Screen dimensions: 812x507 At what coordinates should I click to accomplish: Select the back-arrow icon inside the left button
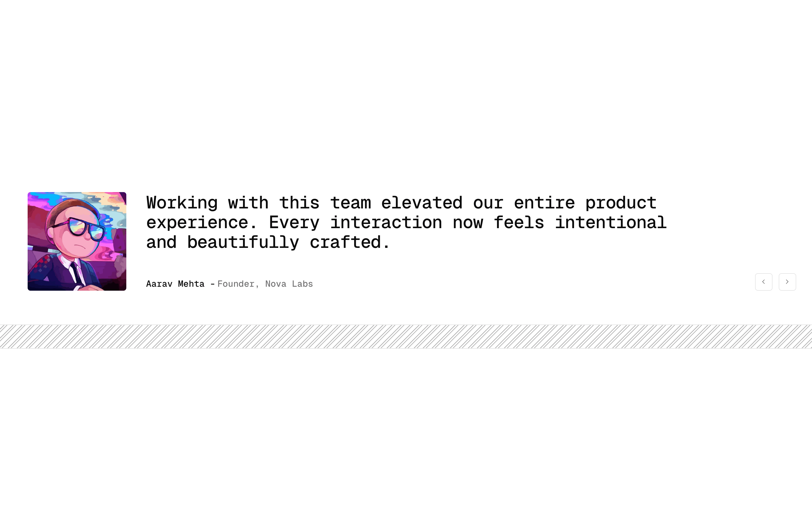[764, 282]
